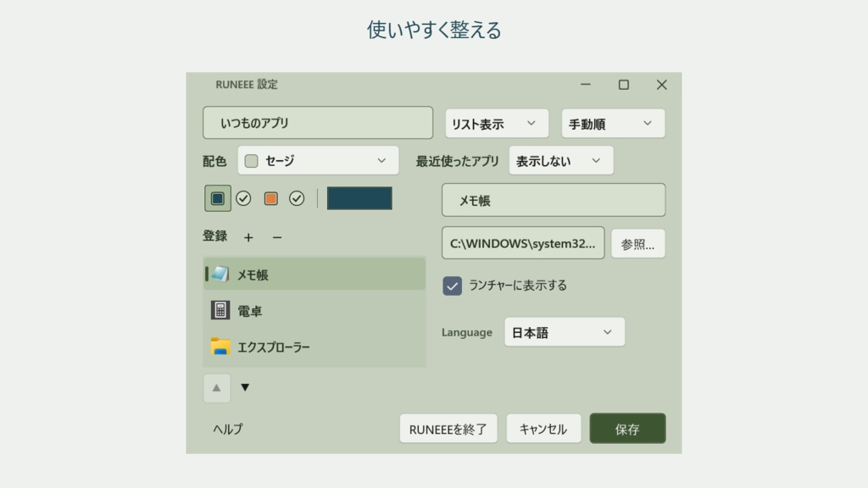Select エクスプローラー row in registered list
868x488 pixels.
pyautogui.click(x=314, y=347)
